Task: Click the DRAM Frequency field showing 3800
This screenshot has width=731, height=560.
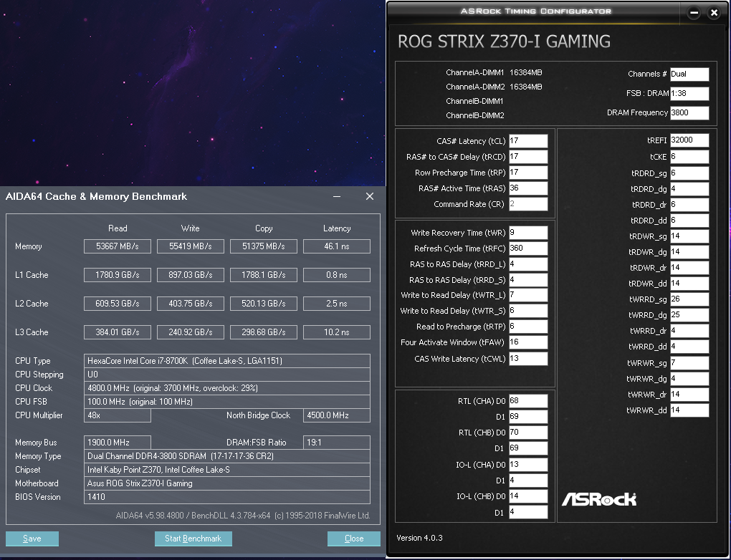Action: 689,112
